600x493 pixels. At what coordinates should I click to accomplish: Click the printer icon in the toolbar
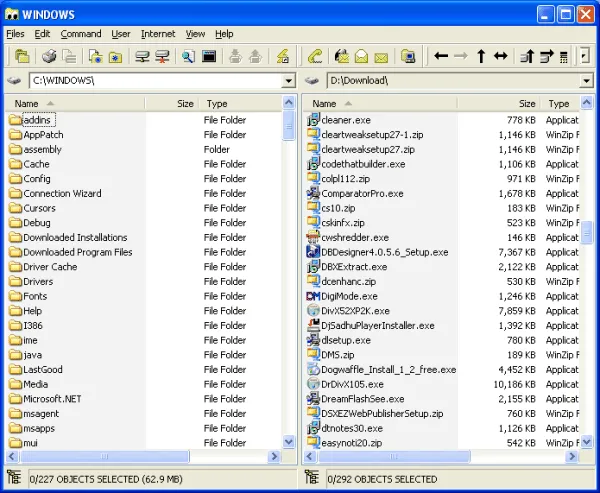click(47, 57)
